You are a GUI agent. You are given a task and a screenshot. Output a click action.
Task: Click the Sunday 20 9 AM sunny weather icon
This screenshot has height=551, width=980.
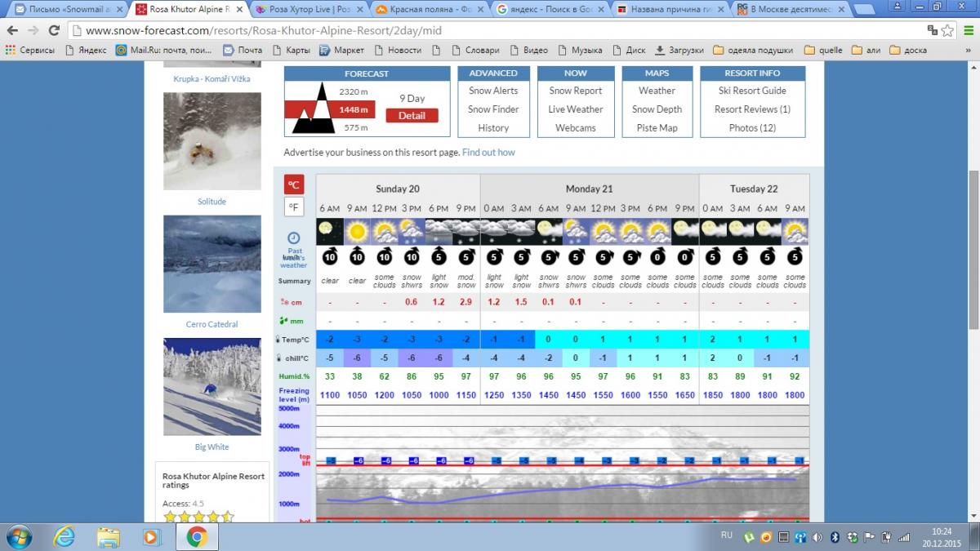[357, 231]
